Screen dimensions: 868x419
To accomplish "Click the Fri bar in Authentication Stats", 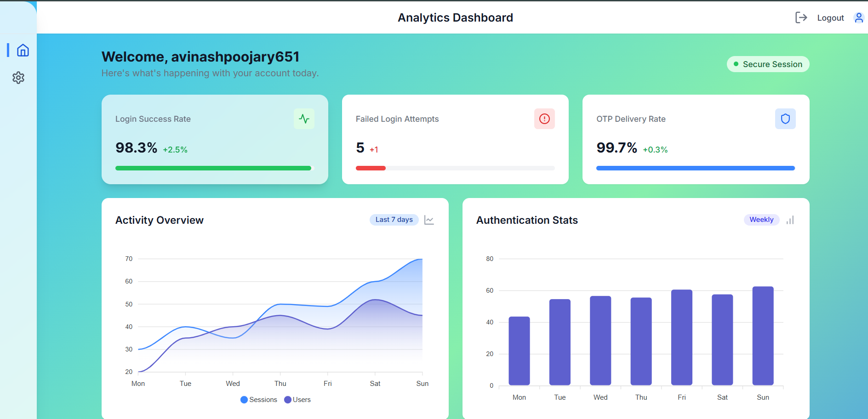I will (681, 337).
